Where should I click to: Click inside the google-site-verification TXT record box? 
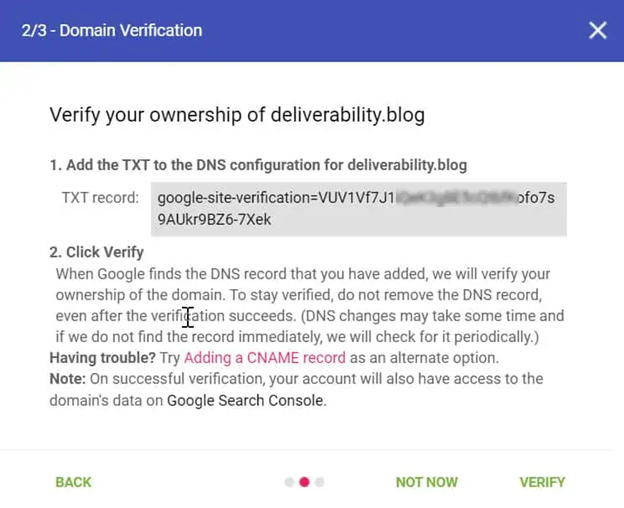click(x=359, y=209)
